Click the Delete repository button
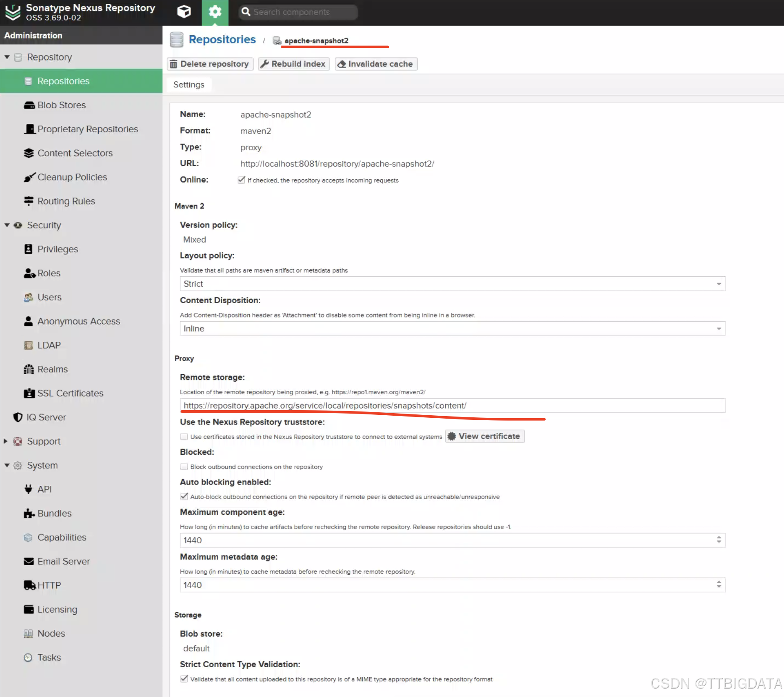This screenshot has height=697, width=784. [x=210, y=64]
